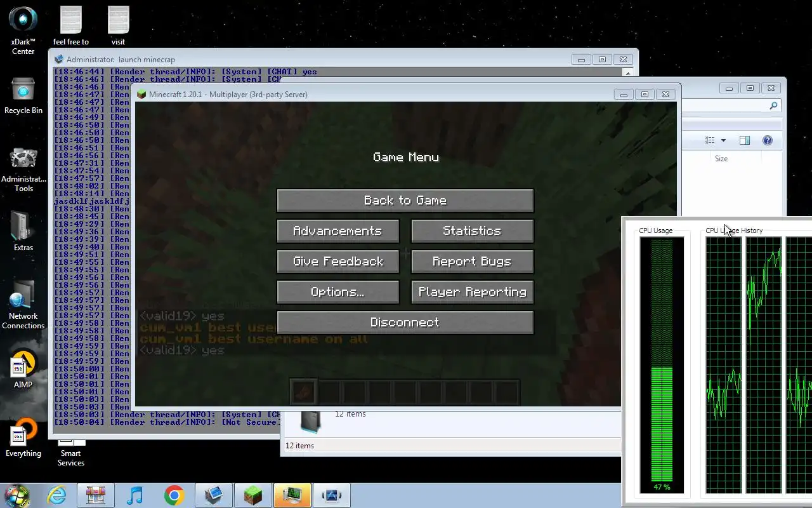Image resolution: width=812 pixels, height=508 pixels.
Task: Click the 'Game Menu' heading text
Action: pos(406,157)
